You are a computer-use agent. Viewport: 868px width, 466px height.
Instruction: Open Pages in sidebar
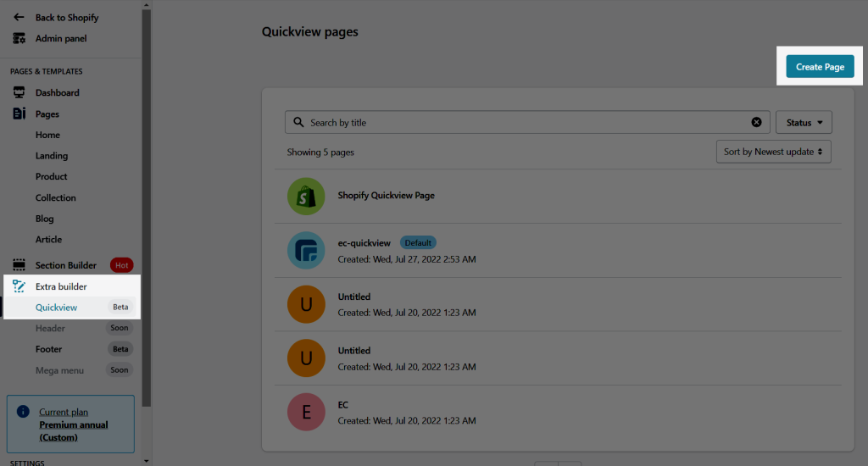[x=47, y=114]
